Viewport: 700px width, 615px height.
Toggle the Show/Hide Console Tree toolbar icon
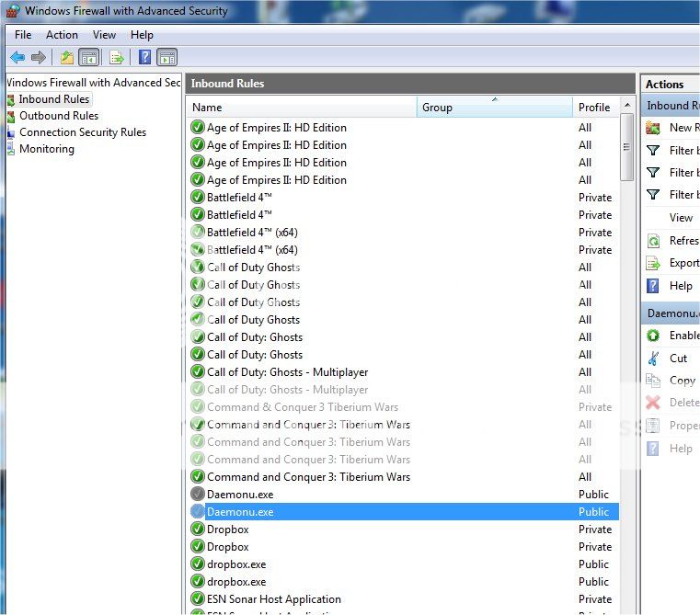tap(88, 57)
